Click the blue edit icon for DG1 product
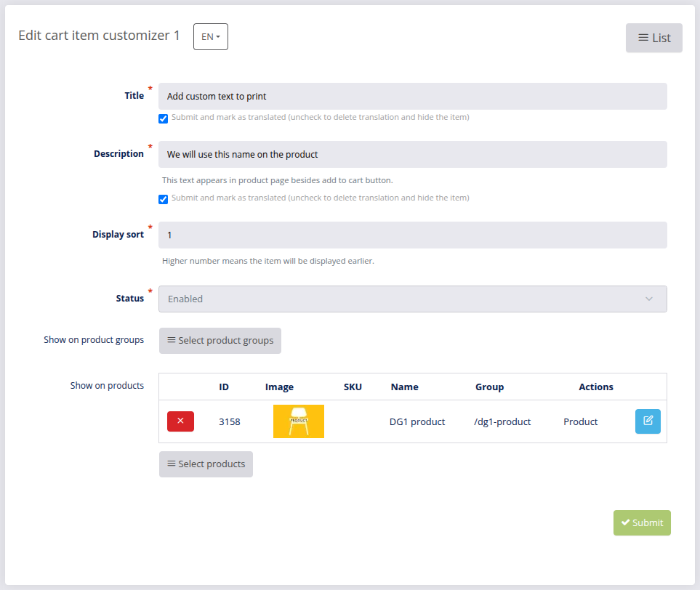700x590 pixels. (x=648, y=421)
